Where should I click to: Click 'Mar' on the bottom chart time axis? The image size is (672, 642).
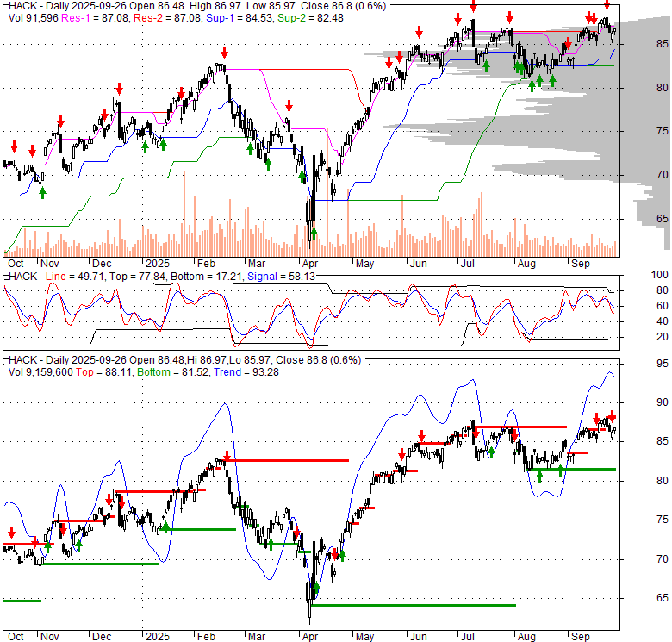(x=257, y=637)
